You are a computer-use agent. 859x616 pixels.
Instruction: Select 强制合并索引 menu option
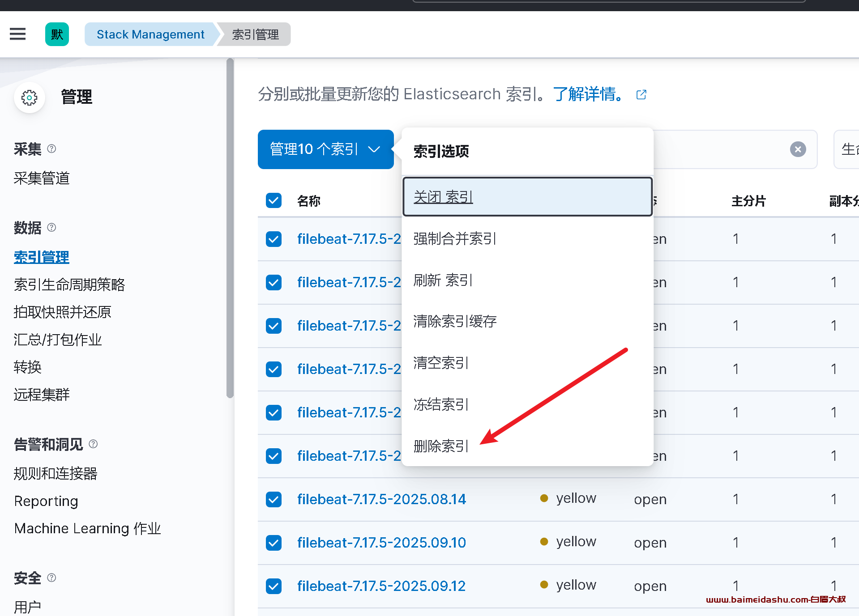(x=454, y=238)
